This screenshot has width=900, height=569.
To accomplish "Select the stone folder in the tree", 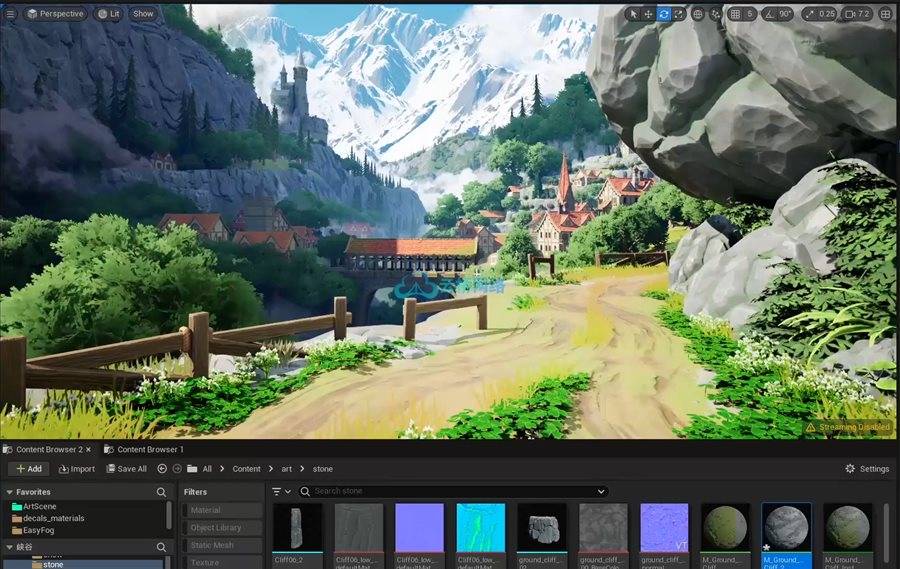I will coord(48,564).
